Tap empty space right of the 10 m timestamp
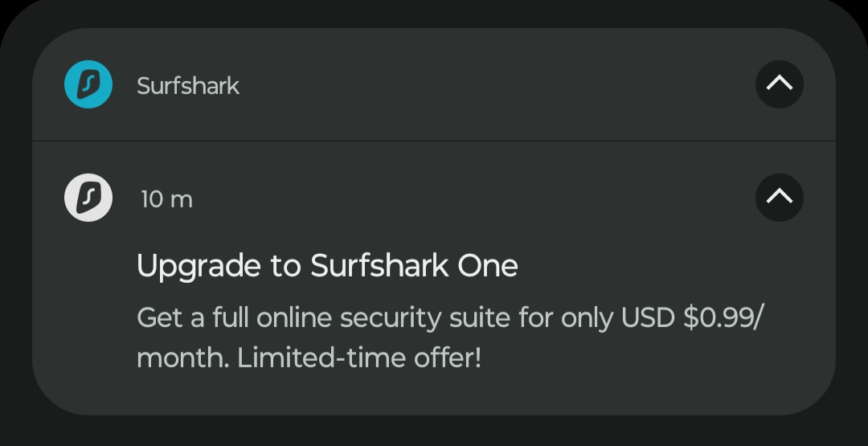 470,198
